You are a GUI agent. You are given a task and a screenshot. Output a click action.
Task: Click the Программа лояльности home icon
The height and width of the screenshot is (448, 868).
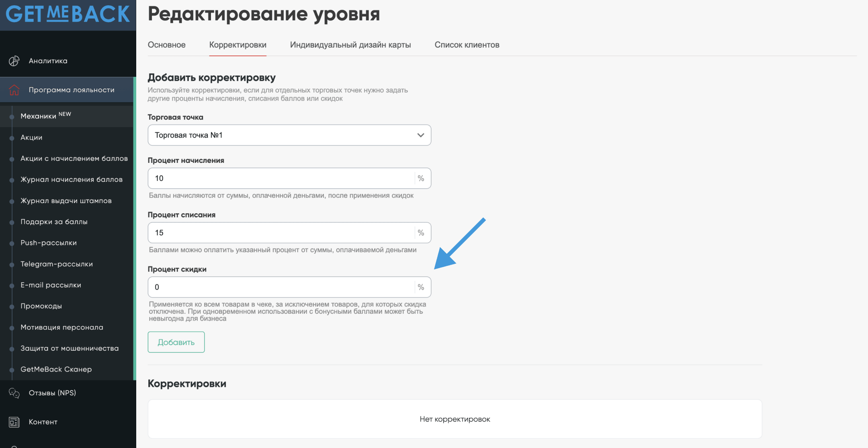point(14,90)
